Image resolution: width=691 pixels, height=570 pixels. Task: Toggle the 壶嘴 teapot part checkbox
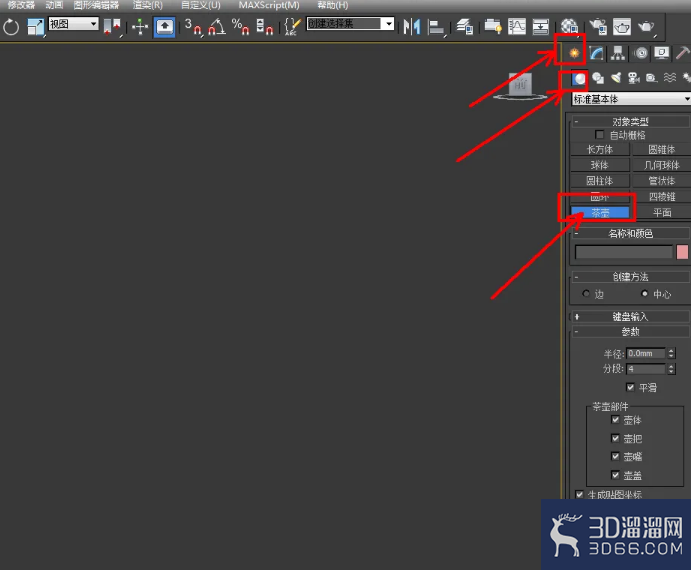[616, 456]
